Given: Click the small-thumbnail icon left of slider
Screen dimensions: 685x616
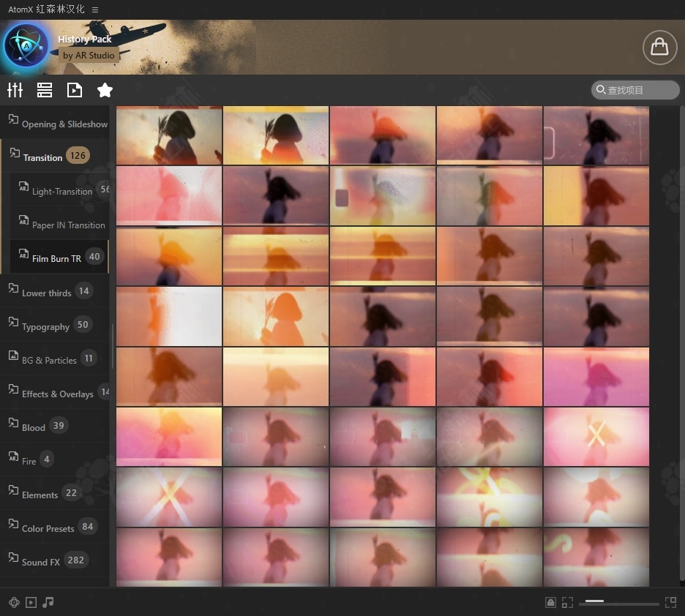Looking at the screenshot, I should tap(567, 603).
